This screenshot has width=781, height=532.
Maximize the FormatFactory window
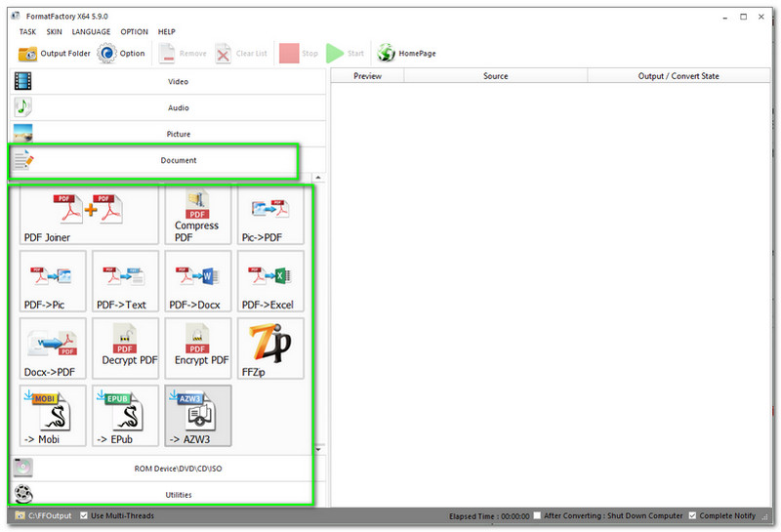pyautogui.click(x=744, y=17)
